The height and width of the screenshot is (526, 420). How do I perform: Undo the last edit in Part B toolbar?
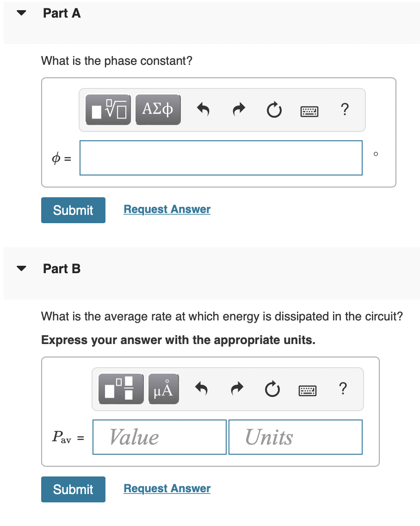tap(202, 388)
